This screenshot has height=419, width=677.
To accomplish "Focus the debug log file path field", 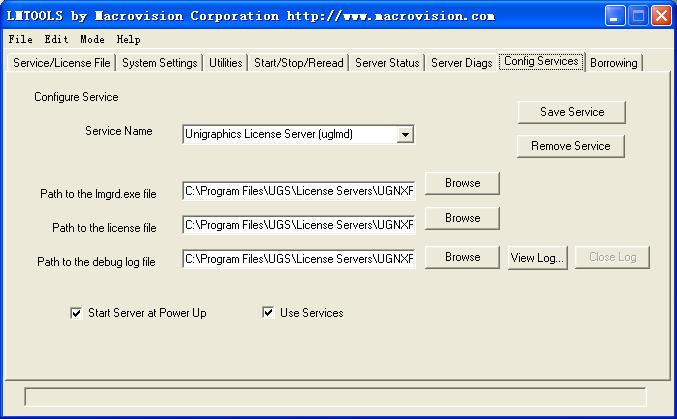I will pos(299,259).
